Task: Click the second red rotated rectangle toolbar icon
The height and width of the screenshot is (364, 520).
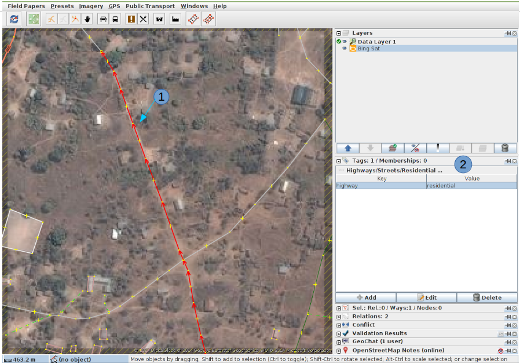Action: [x=209, y=19]
